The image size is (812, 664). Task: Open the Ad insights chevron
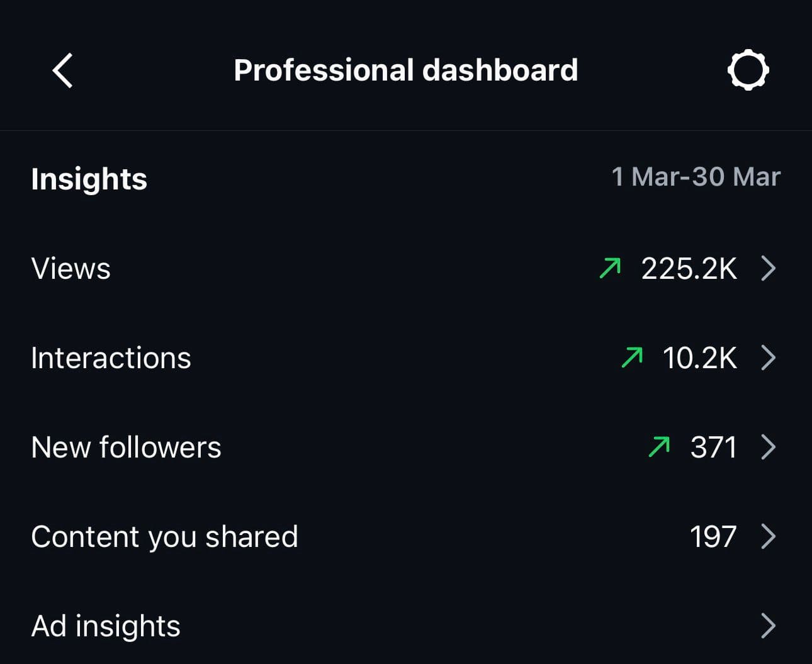click(x=768, y=626)
